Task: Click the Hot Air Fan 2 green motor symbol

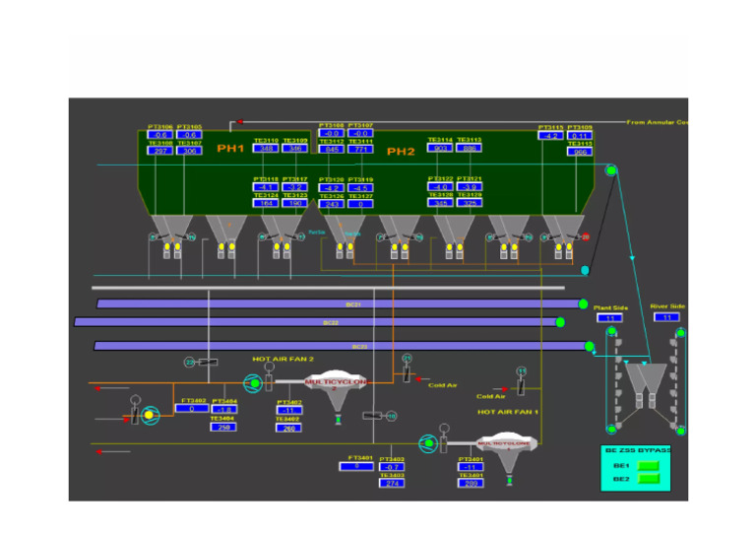Action: [x=253, y=383]
